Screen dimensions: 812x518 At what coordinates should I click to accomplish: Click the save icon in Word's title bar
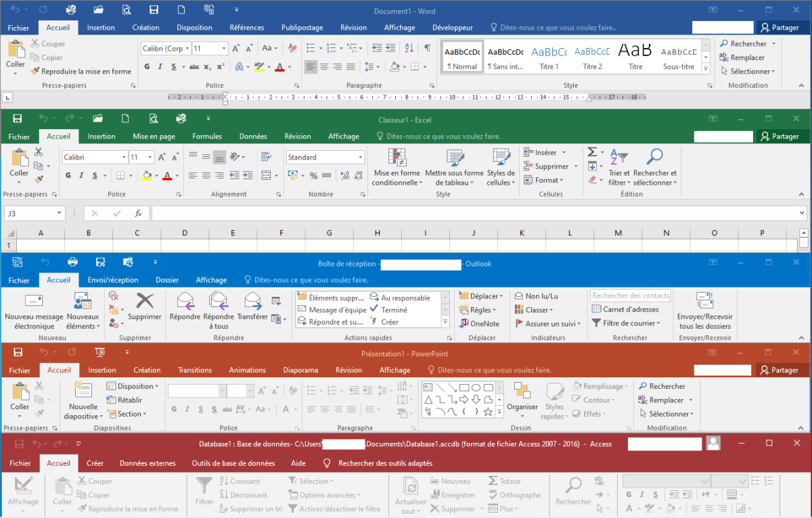pyautogui.click(x=154, y=10)
